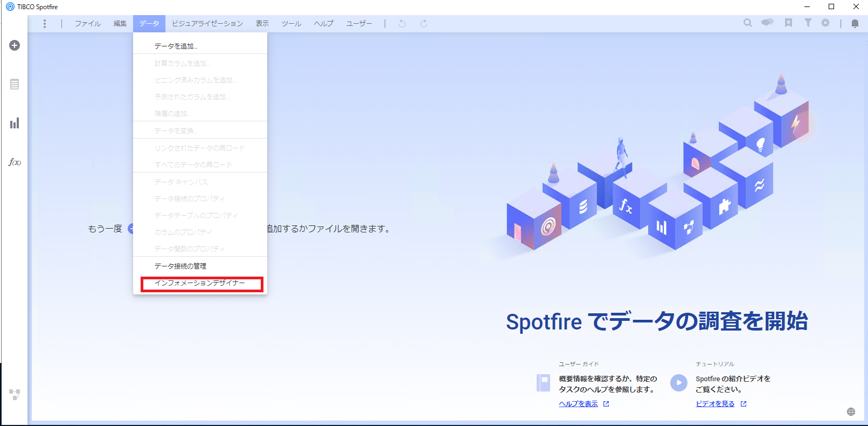Image resolution: width=868 pixels, height=426 pixels.
Task: Select データ接続の管理 menu entry
Action: (x=200, y=266)
